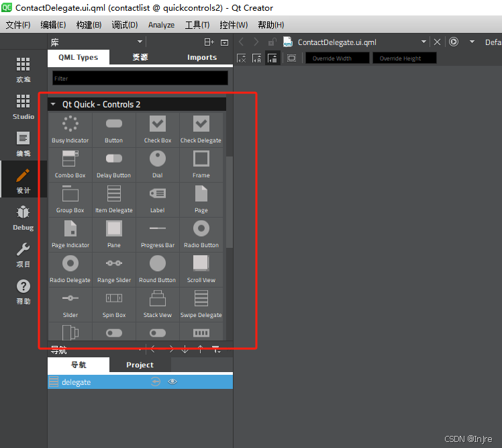Viewport: 502px width, 448px height.
Task: Open the Edit mode in sidebar
Action: (x=23, y=144)
